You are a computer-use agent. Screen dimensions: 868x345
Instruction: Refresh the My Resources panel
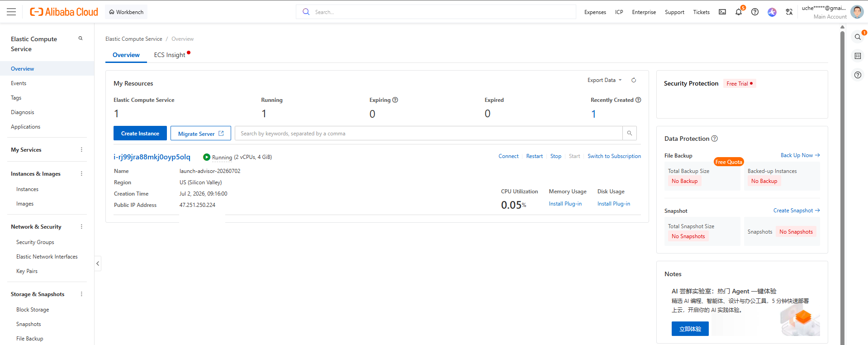point(634,80)
